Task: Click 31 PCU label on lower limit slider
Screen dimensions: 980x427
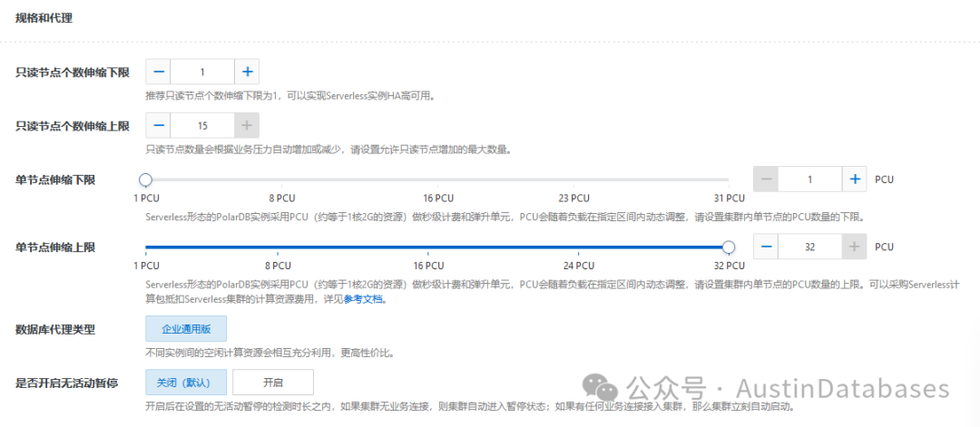Action: 730,199
